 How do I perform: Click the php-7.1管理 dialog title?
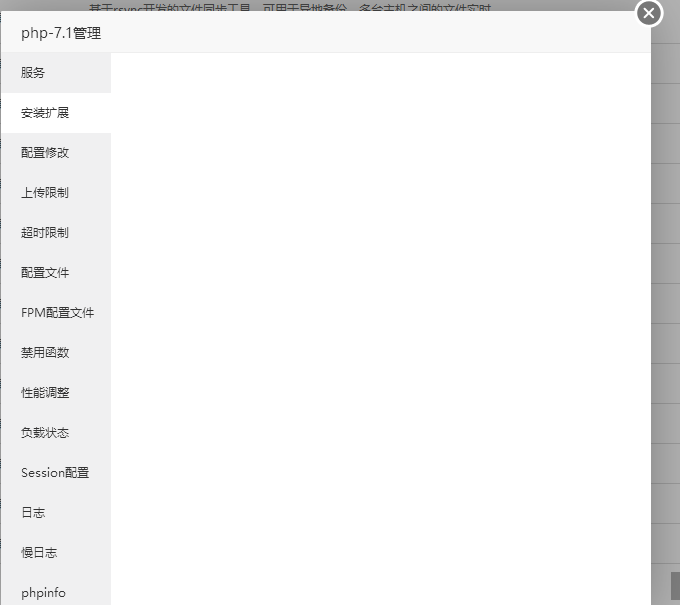(x=61, y=33)
